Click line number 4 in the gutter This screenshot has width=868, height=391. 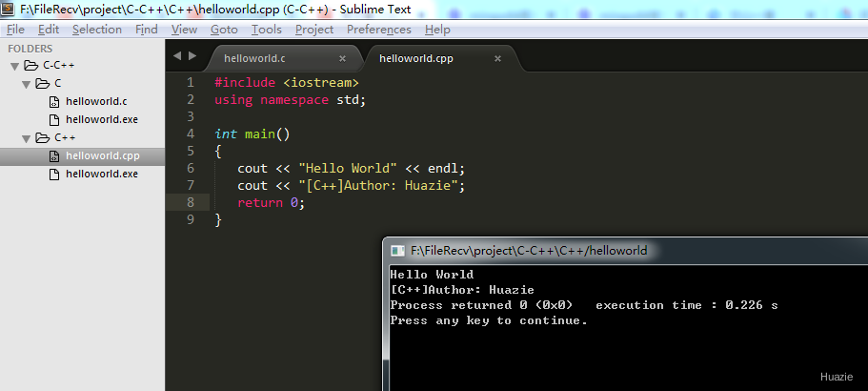(x=191, y=134)
